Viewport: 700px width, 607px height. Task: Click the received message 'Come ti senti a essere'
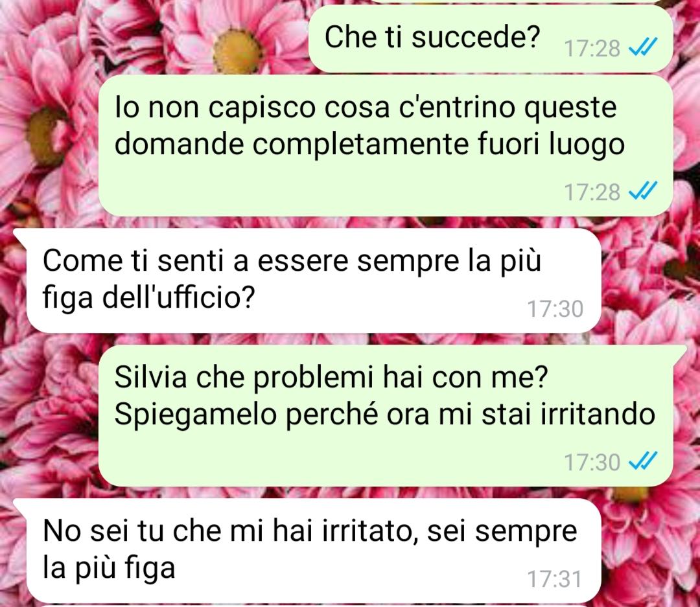coord(314,281)
